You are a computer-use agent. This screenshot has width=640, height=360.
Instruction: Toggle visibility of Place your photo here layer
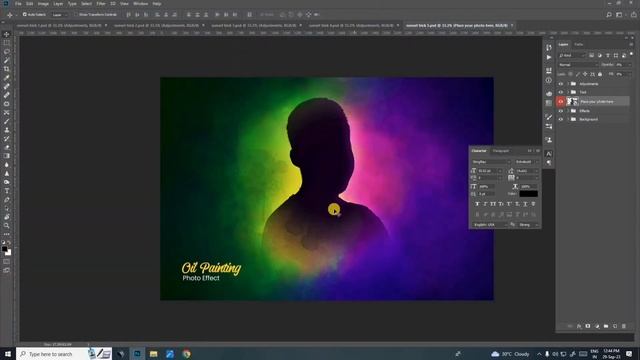pyautogui.click(x=561, y=101)
